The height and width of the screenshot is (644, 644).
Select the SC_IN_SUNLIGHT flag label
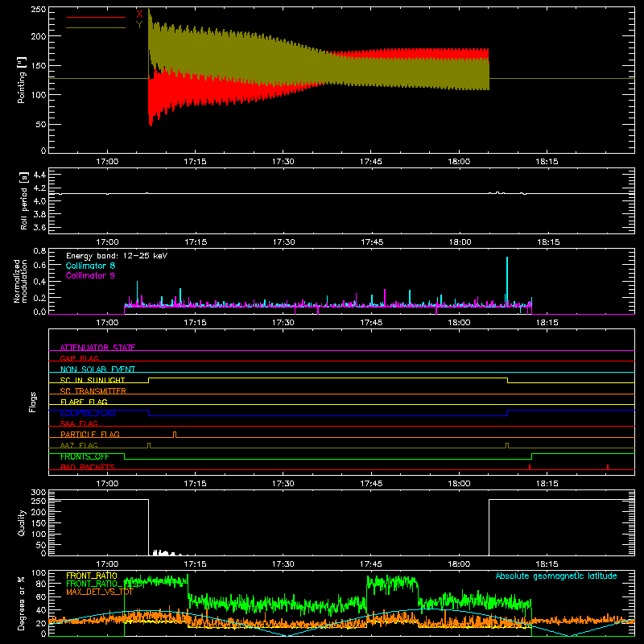click(93, 380)
